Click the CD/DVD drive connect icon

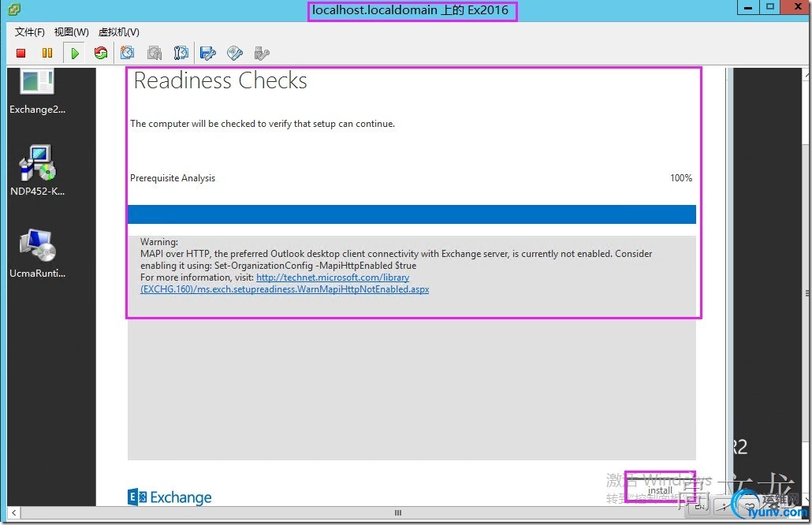(235, 53)
